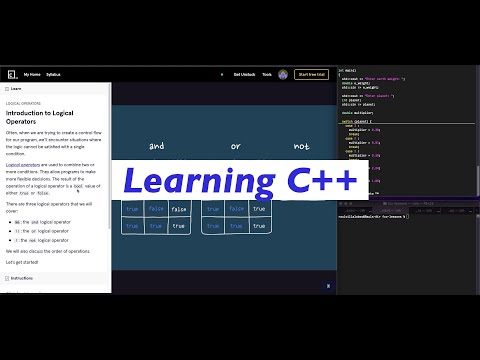Click the '&&: the and logical operator' bullet

pos(43,222)
